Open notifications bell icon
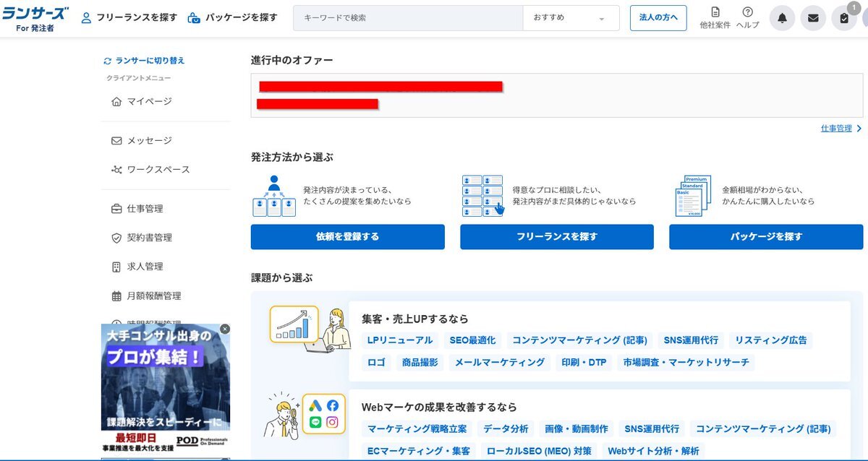The width and height of the screenshot is (868, 461). pyautogui.click(x=782, y=18)
